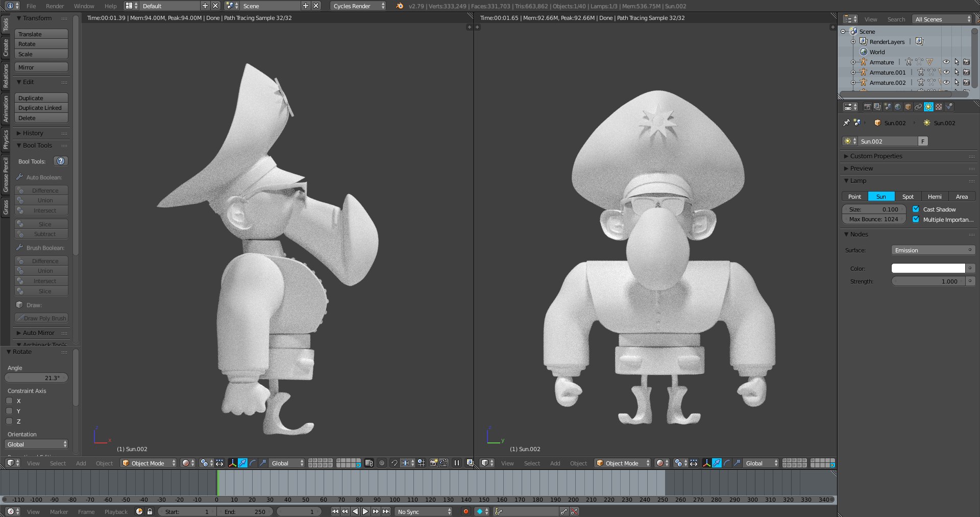This screenshot has height=517, width=980.
Task: Click the delete keyframes icon in timeline
Action: tap(574, 511)
